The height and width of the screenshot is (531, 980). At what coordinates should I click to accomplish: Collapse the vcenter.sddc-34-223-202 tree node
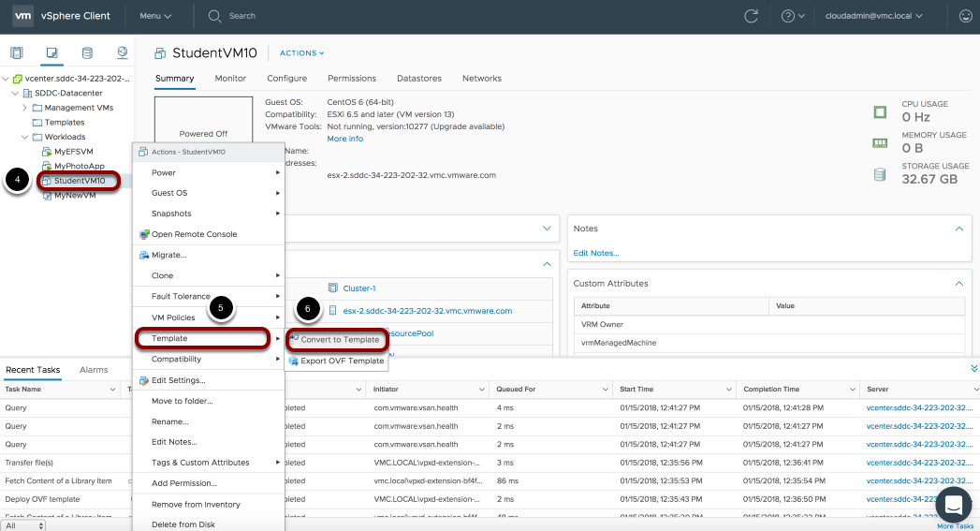[6, 79]
